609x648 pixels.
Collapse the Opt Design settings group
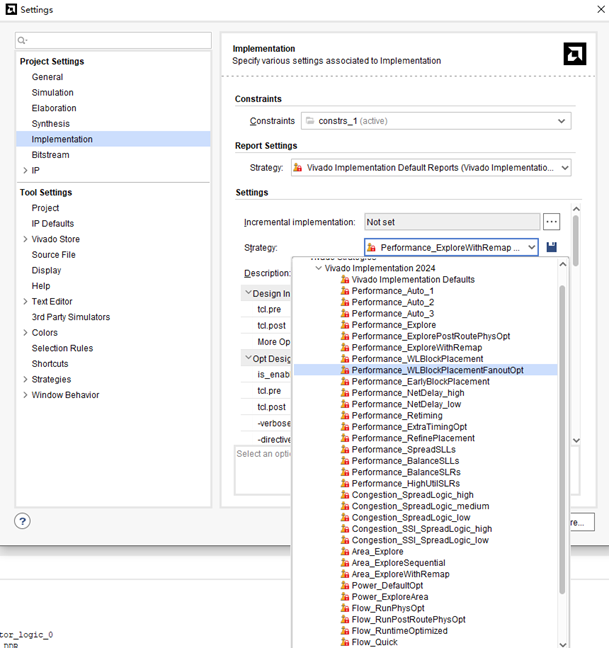(248, 358)
